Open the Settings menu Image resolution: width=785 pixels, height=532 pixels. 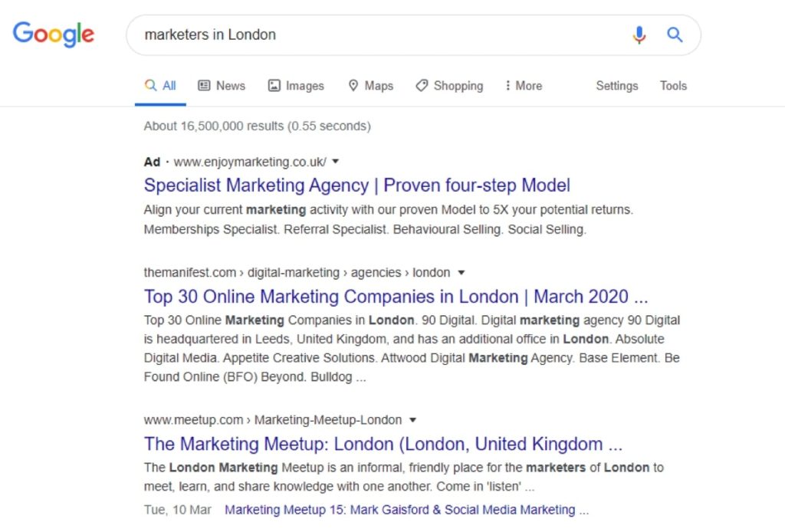617,86
